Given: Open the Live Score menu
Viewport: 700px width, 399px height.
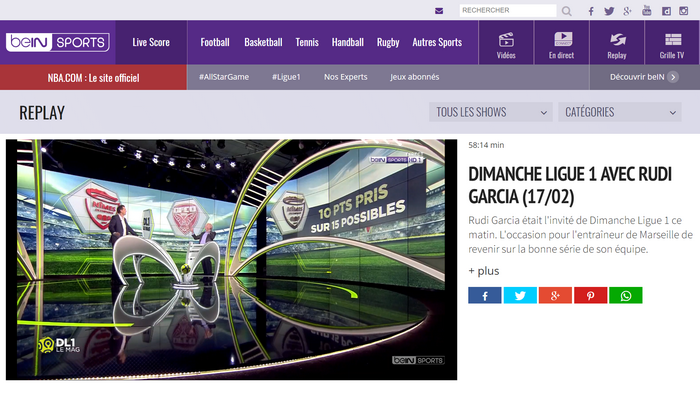Looking at the screenshot, I should pos(151,42).
